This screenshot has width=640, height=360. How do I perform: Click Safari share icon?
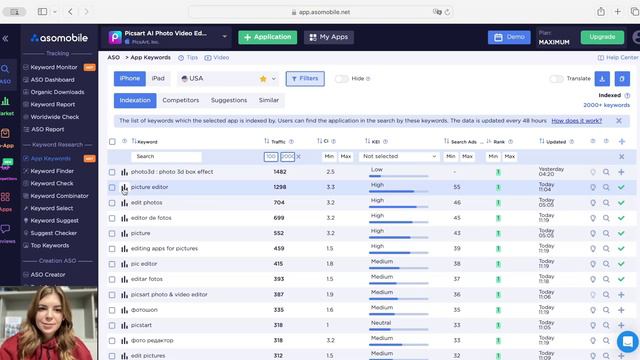coord(601,12)
